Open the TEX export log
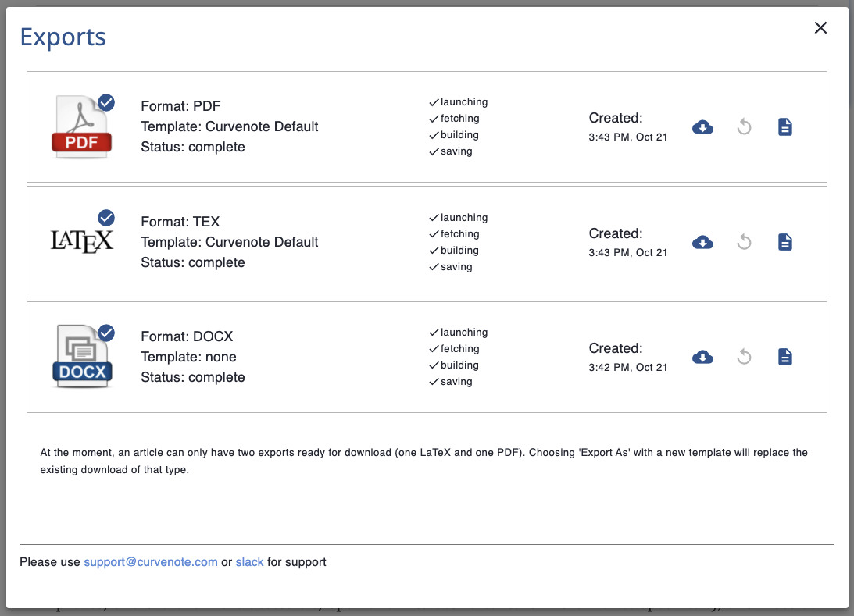Viewport: 854px width, 616px height. pos(784,242)
